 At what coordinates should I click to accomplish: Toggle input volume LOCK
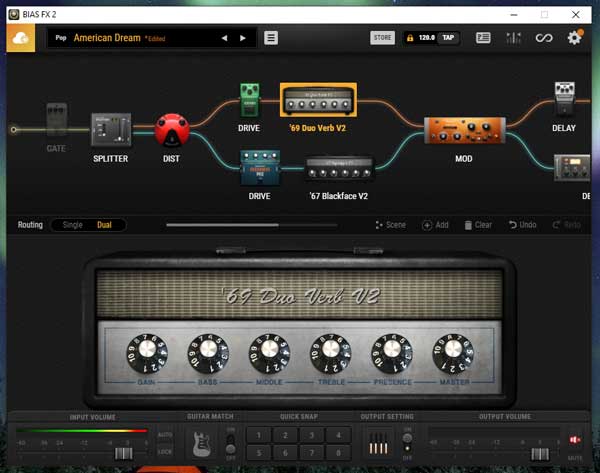point(165,452)
